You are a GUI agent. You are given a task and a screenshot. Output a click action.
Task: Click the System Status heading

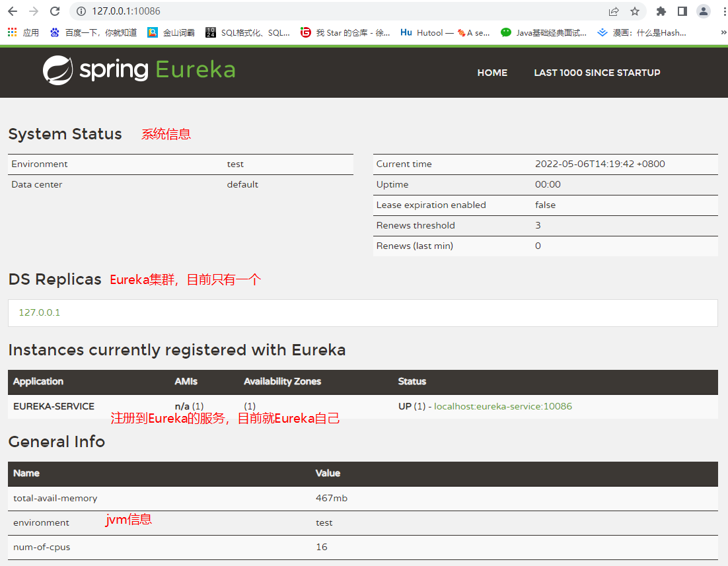click(x=65, y=133)
